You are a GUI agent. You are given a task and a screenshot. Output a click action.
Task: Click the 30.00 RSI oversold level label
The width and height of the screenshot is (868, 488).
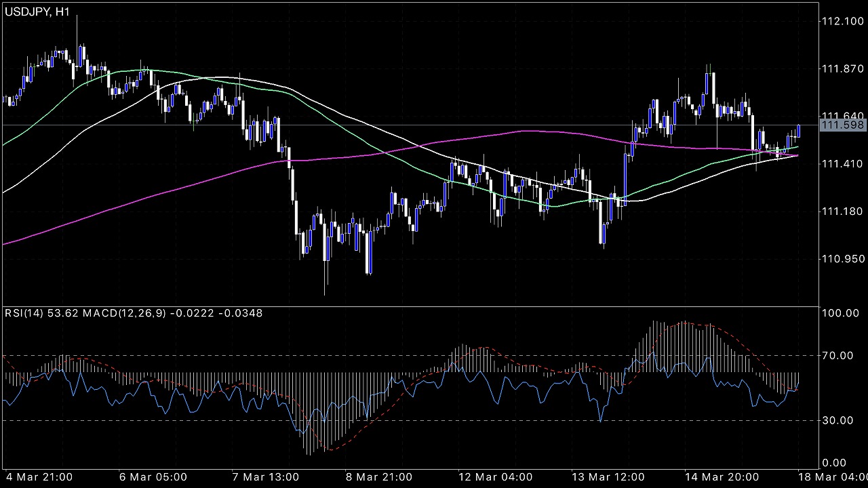tap(837, 420)
